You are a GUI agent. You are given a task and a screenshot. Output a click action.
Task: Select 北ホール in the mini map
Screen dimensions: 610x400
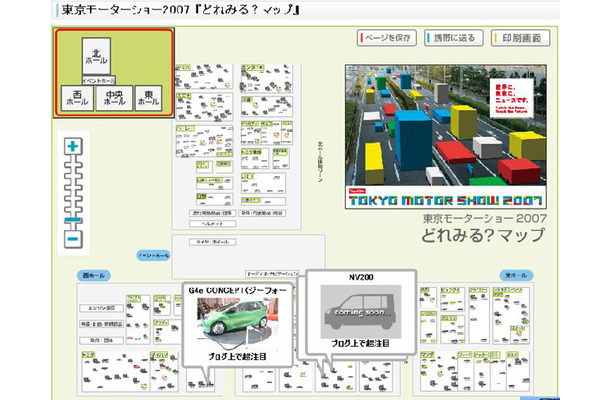(96, 56)
